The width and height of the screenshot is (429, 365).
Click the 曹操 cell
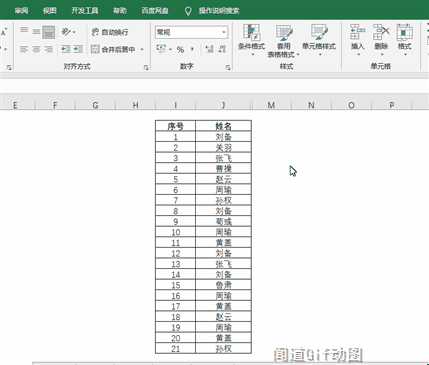223,169
